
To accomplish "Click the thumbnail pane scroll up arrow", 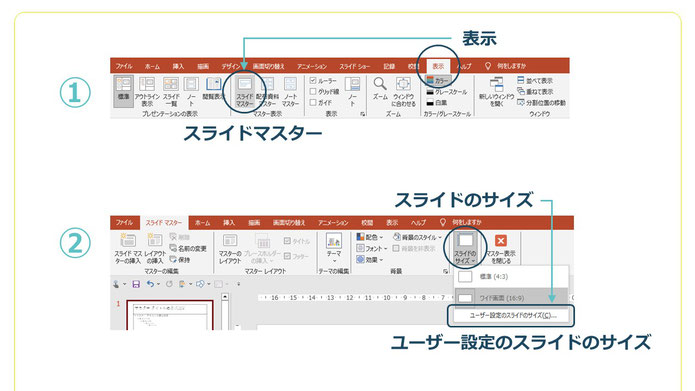I will (x=225, y=297).
